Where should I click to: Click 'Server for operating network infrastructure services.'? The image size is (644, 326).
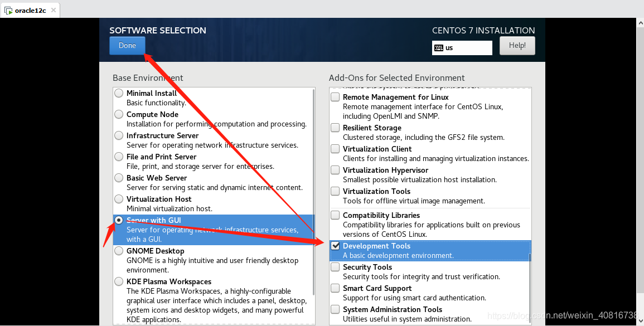point(212,145)
